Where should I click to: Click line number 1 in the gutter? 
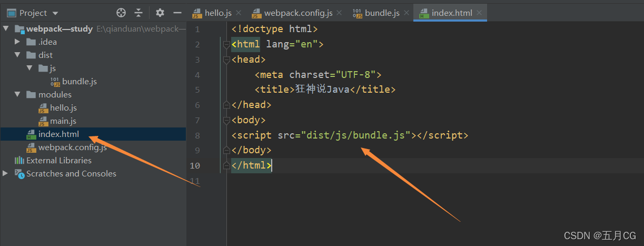tap(197, 29)
